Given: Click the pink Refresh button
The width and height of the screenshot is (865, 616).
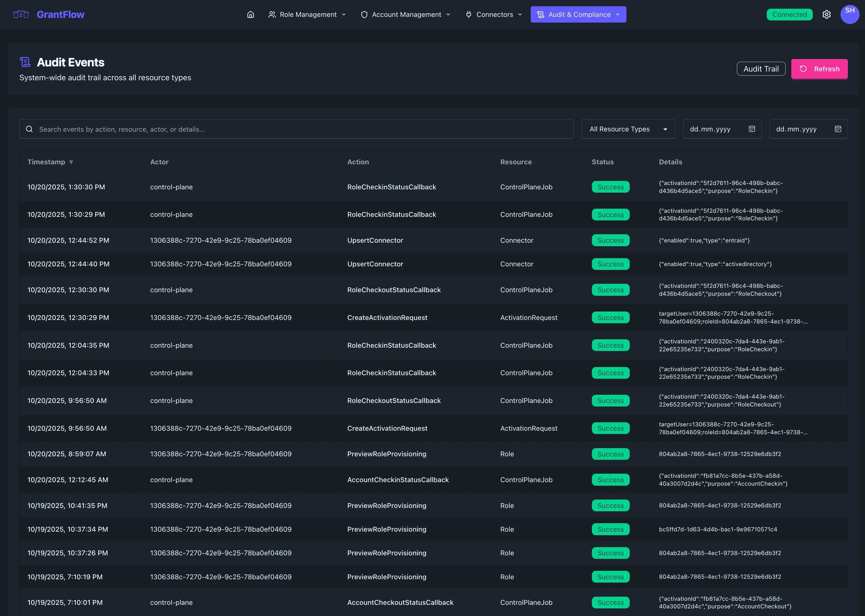Looking at the screenshot, I should coord(819,69).
